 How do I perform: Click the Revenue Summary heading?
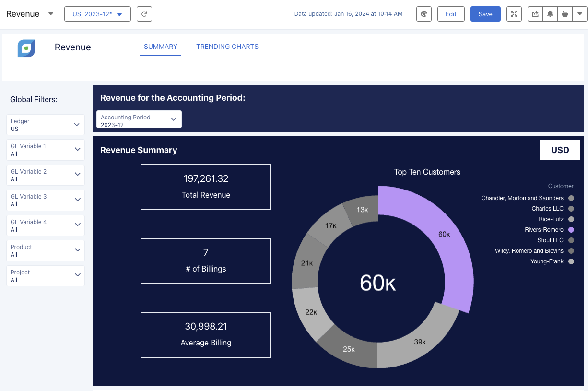(139, 150)
